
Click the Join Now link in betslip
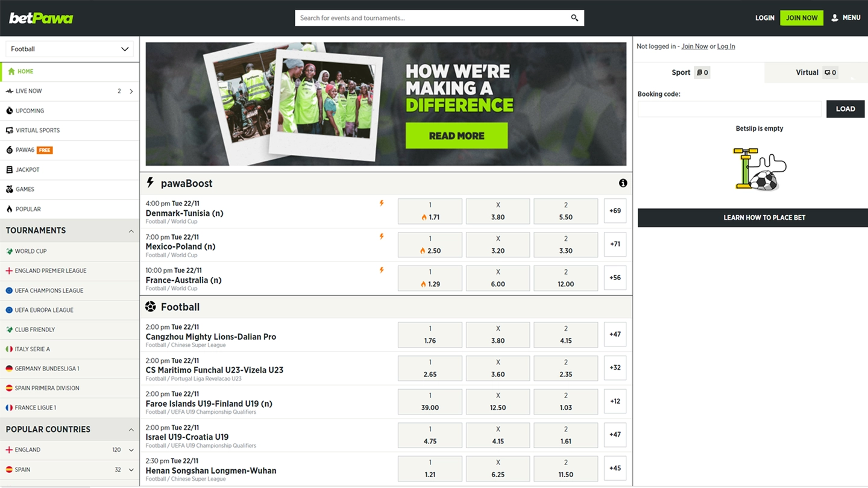tap(694, 46)
